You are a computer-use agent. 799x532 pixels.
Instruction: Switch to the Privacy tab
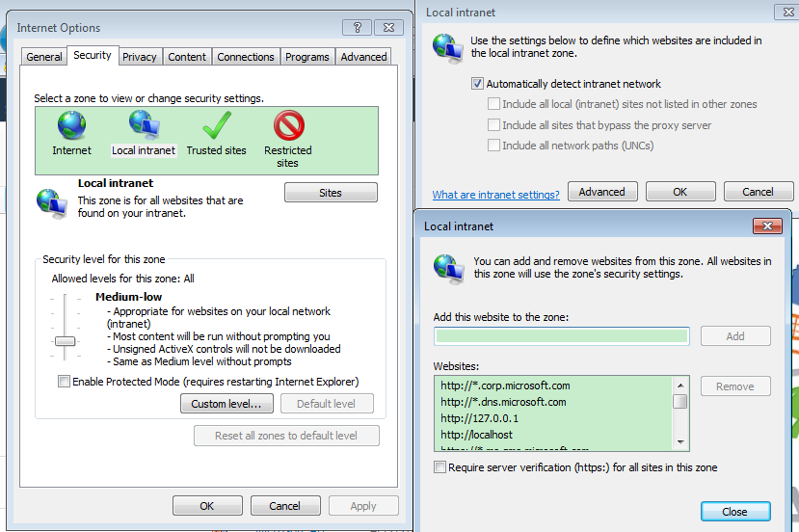pos(139,57)
